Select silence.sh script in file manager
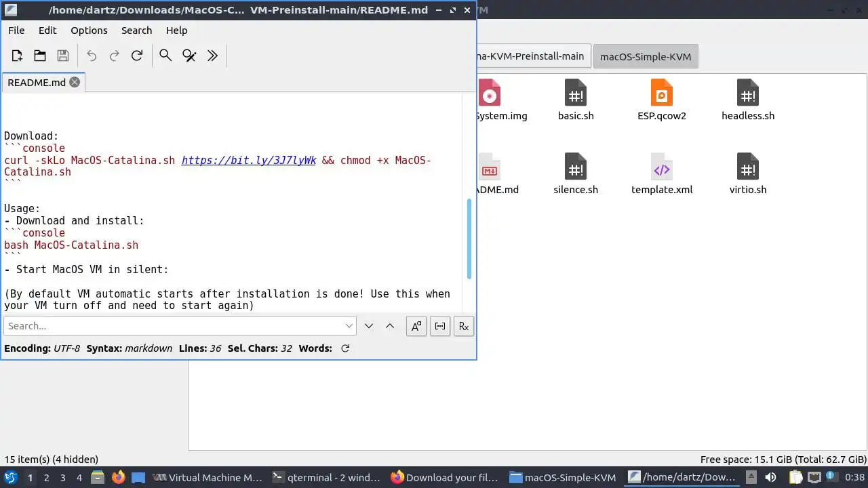This screenshot has width=868, height=488. pyautogui.click(x=576, y=175)
